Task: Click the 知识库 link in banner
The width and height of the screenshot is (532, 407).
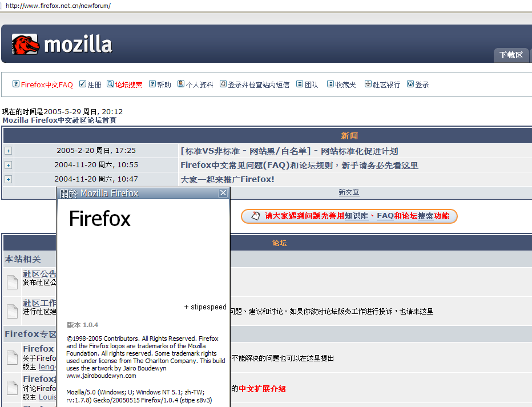Action: tap(356, 216)
